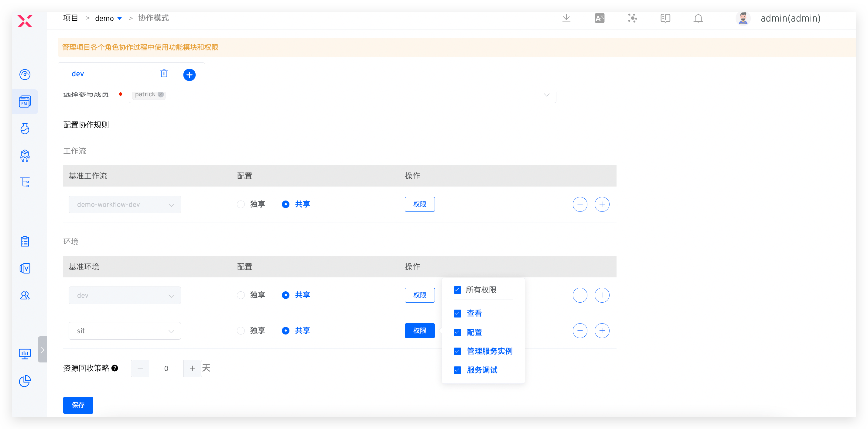Toggle the 服务调试 permission checkbox
Viewport: 868px width, 429px height.
(457, 370)
